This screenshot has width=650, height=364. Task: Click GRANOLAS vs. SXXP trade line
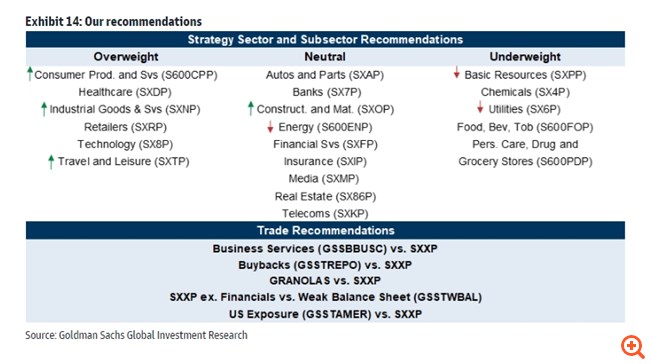click(325, 281)
